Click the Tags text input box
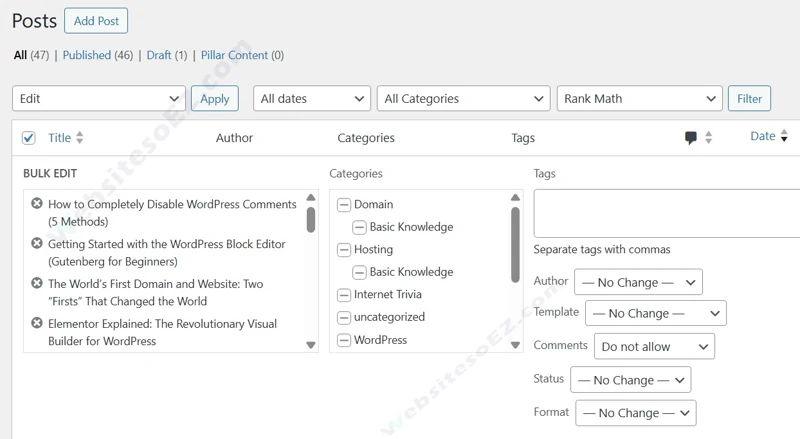800x439 pixels. [667, 213]
